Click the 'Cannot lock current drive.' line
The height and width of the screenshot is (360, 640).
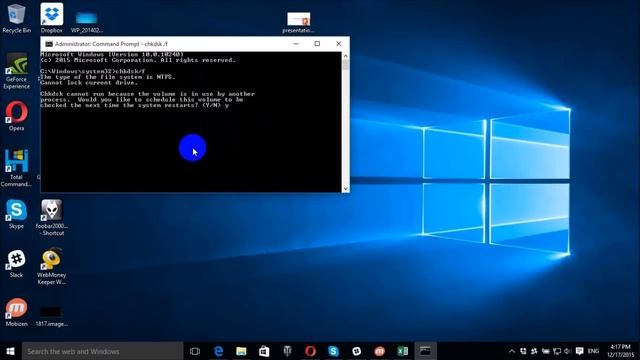(89, 83)
